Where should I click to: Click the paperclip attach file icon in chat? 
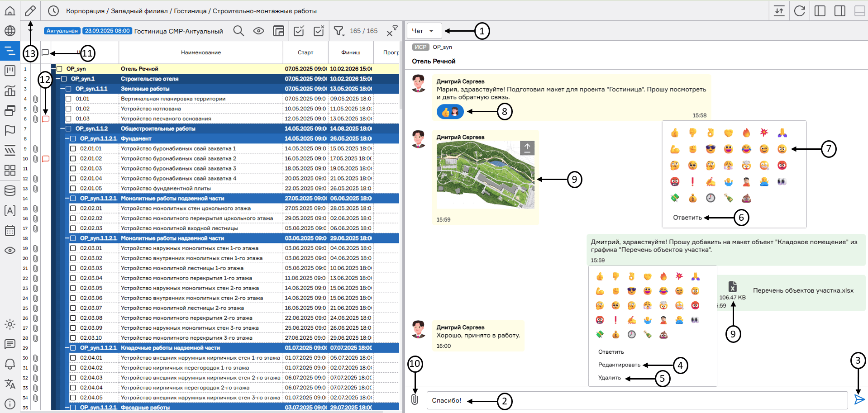(415, 399)
